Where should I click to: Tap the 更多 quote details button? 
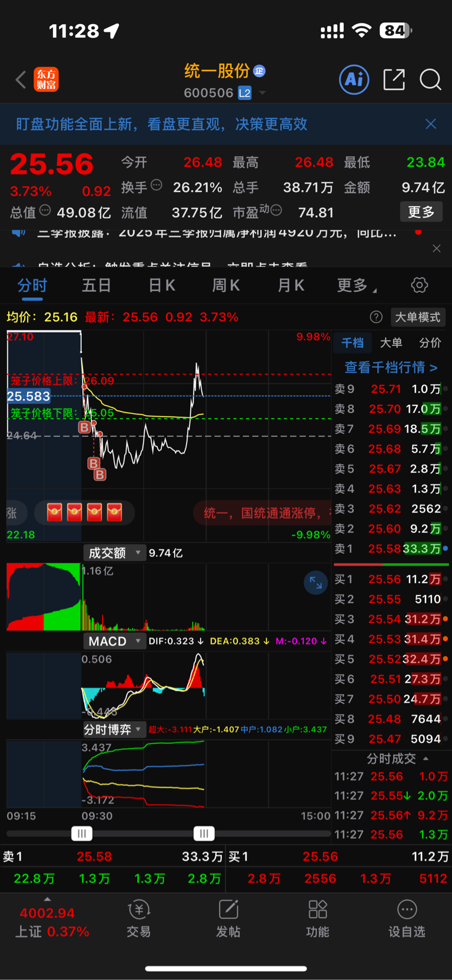coord(421,212)
